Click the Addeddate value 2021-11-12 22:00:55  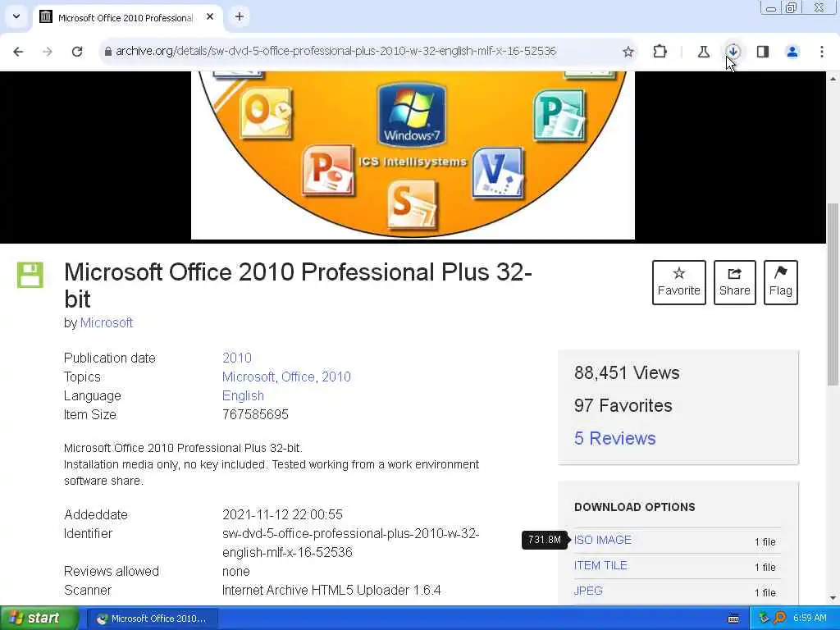click(282, 515)
